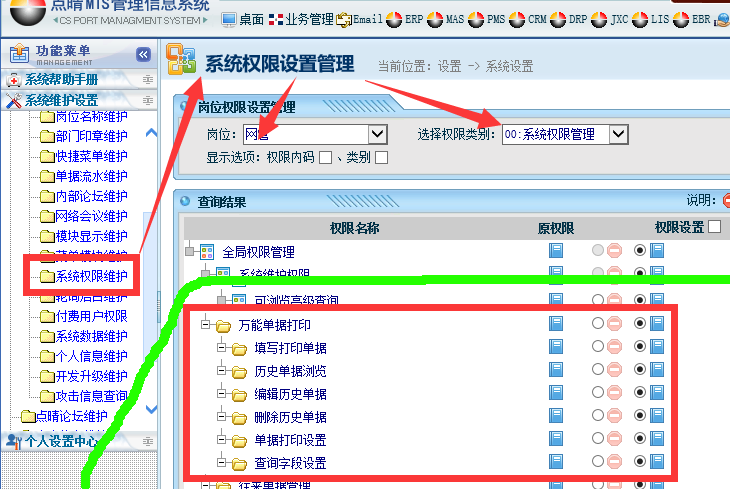Expand the 个人设置中心 panel
The height and width of the screenshot is (489, 730).
[x=148, y=441]
